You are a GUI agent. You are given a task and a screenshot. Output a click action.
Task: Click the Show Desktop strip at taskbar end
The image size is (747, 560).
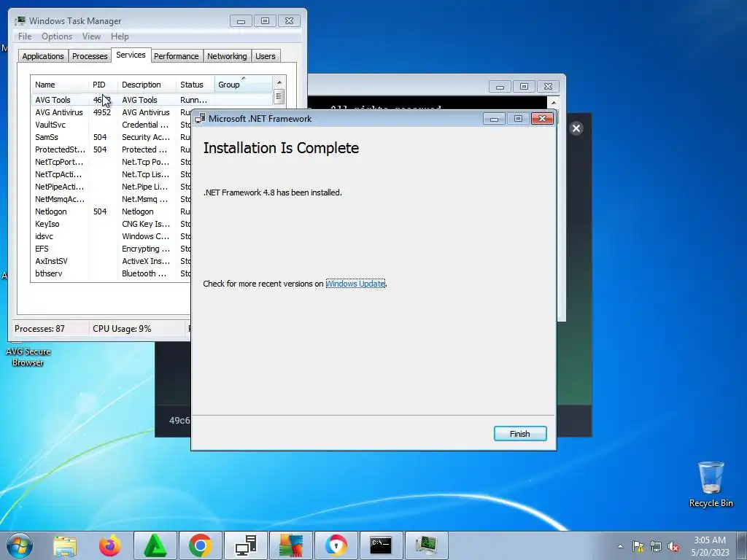point(743,545)
